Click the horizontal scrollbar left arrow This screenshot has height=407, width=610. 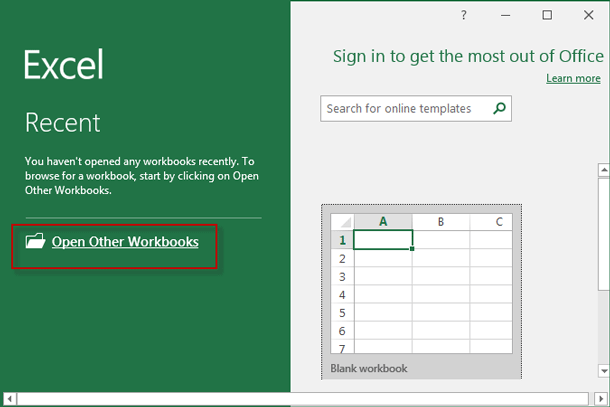tap(10, 399)
